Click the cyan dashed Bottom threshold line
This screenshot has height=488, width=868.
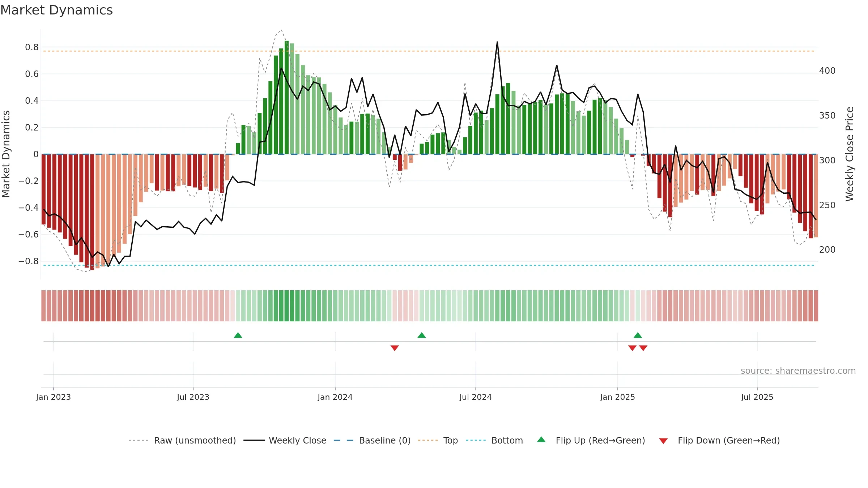click(429, 265)
